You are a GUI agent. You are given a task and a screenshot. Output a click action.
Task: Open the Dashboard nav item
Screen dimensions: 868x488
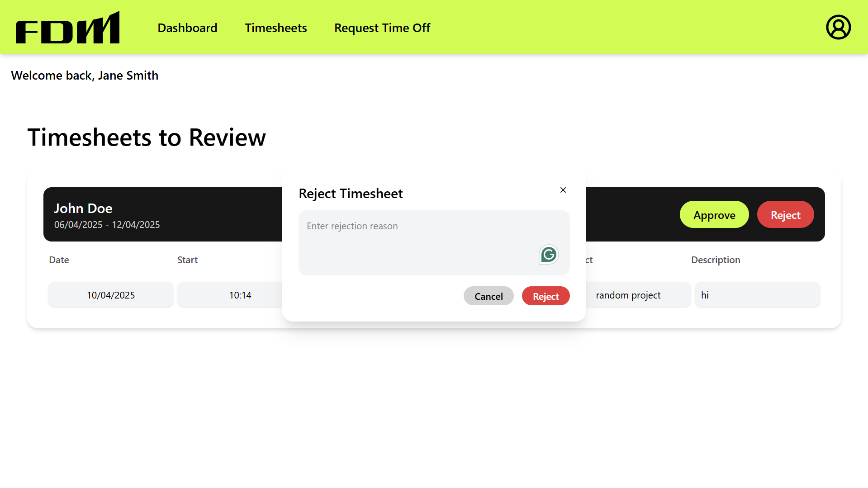pyautogui.click(x=187, y=28)
